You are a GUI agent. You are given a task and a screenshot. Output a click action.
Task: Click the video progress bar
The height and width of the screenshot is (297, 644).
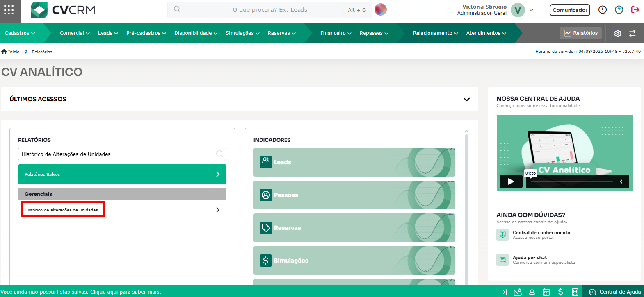coord(571,181)
